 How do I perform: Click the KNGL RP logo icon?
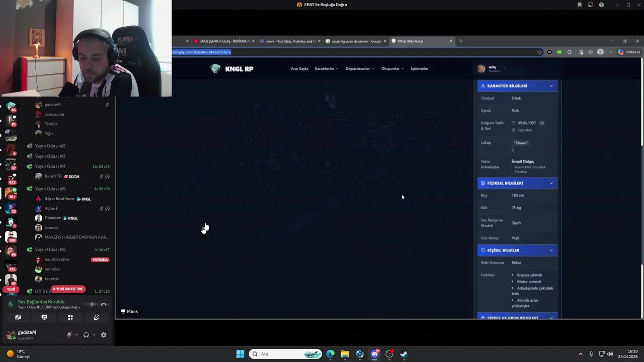pyautogui.click(x=215, y=69)
